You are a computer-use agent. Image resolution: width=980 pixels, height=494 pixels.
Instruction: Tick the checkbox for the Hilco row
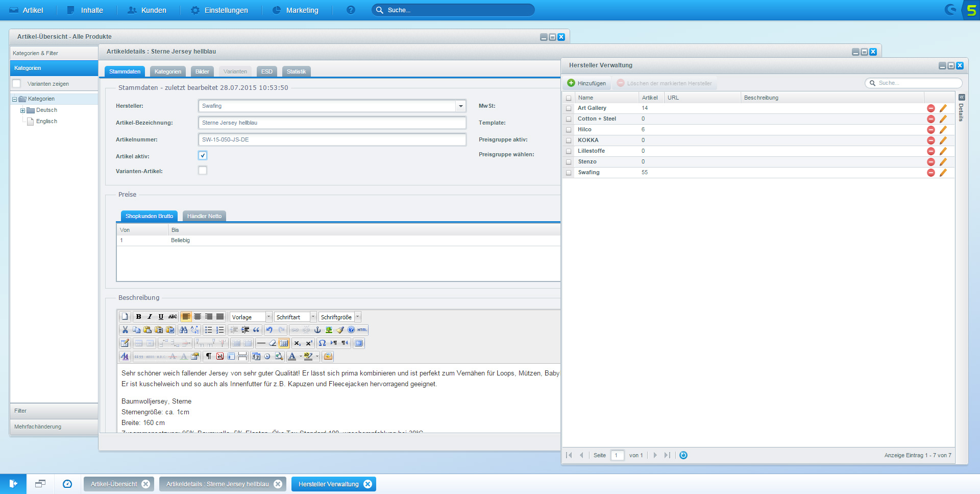pyautogui.click(x=569, y=130)
